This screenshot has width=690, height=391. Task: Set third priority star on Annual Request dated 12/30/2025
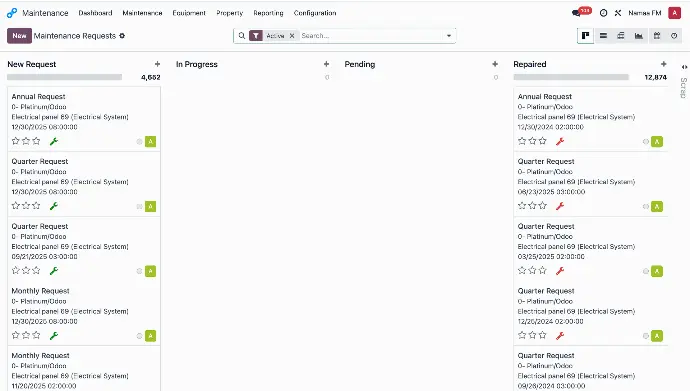pyautogui.click(x=37, y=141)
